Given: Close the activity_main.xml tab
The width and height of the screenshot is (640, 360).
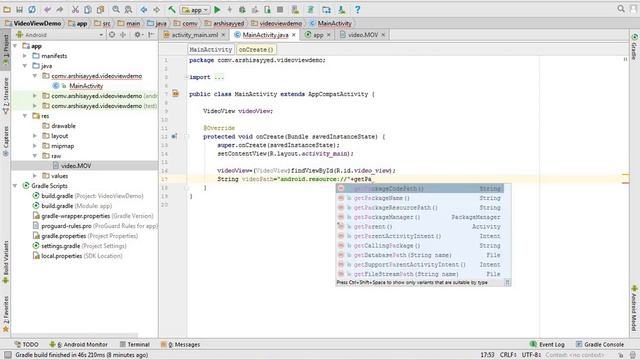Looking at the screenshot, I should point(223,35).
